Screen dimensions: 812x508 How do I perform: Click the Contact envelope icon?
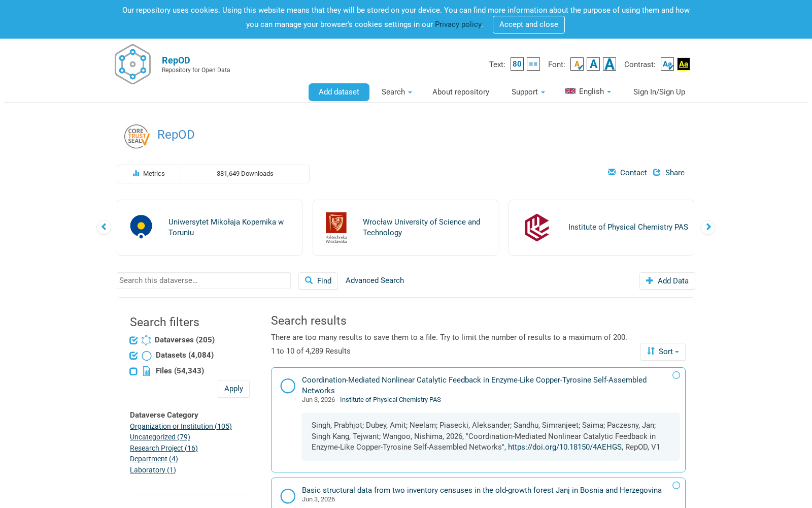612,172
